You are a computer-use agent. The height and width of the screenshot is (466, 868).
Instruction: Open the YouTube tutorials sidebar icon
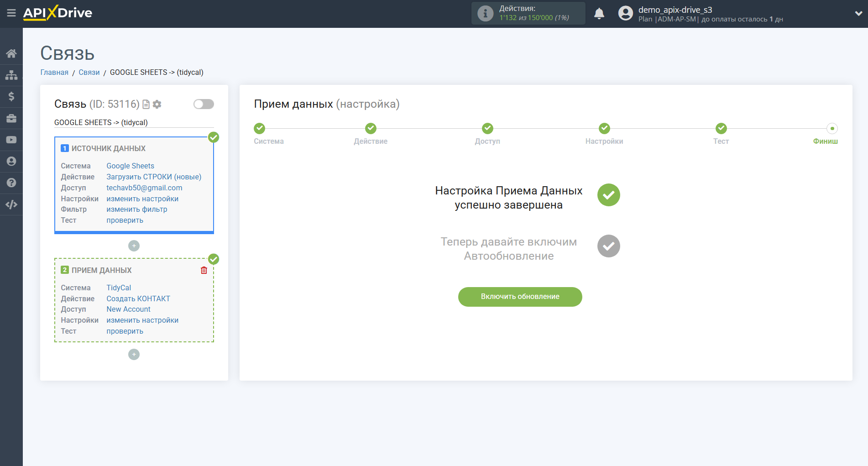[11, 140]
